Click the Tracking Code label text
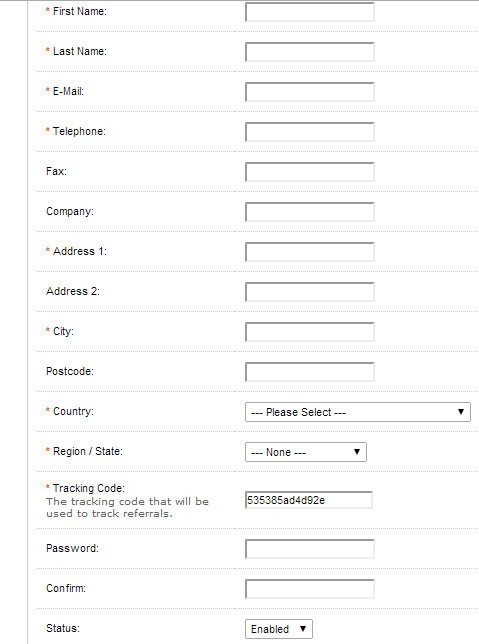This screenshot has height=644, width=479. pos(89,488)
